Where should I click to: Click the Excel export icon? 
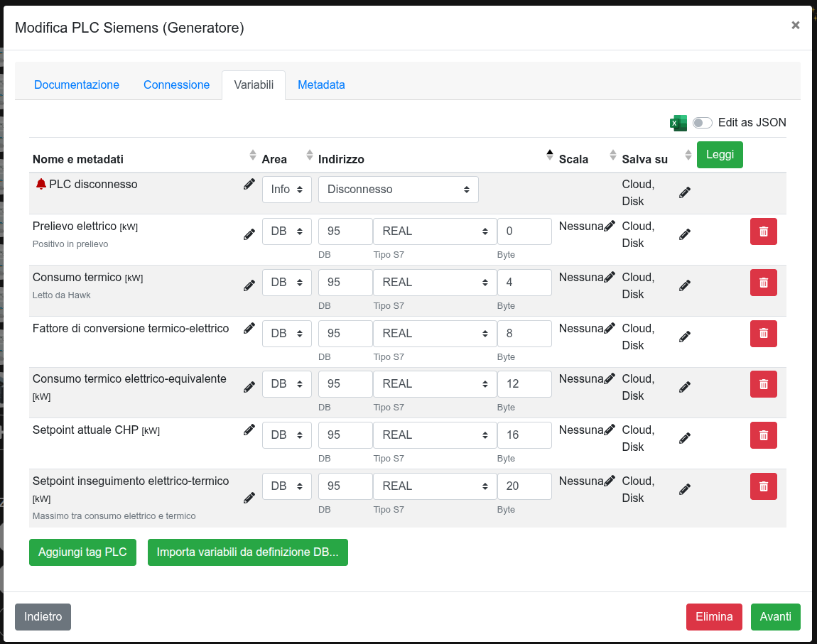click(x=678, y=123)
